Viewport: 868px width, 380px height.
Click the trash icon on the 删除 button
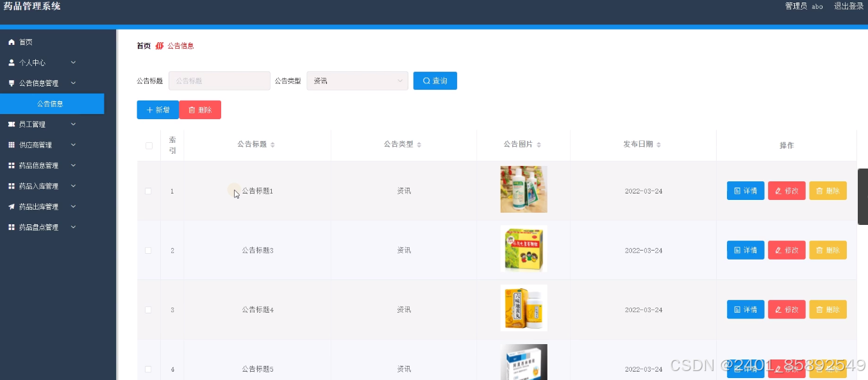click(x=190, y=110)
